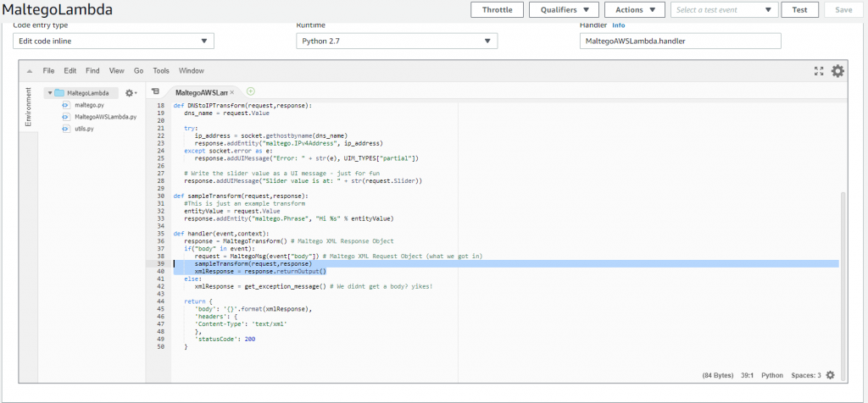The height and width of the screenshot is (403, 868).
Task: Open the Select a test event dropdown
Action: click(x=725, y=9)
